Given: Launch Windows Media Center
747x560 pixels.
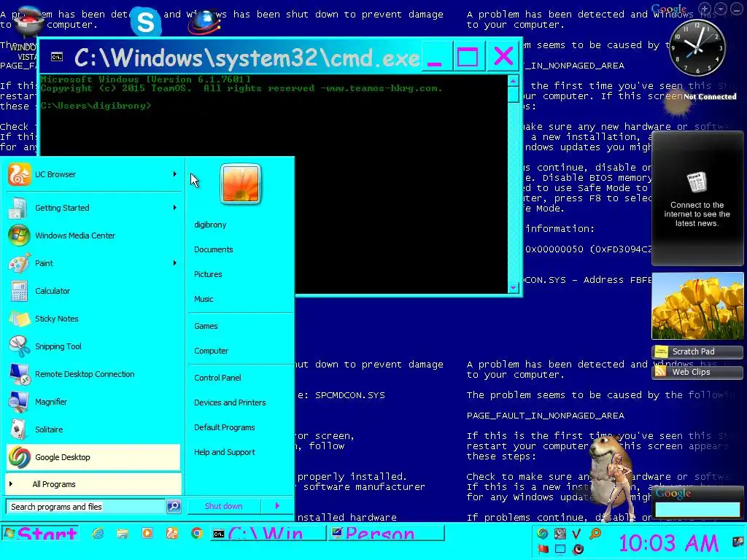Looking at the screenshot, I should [93, 236].
